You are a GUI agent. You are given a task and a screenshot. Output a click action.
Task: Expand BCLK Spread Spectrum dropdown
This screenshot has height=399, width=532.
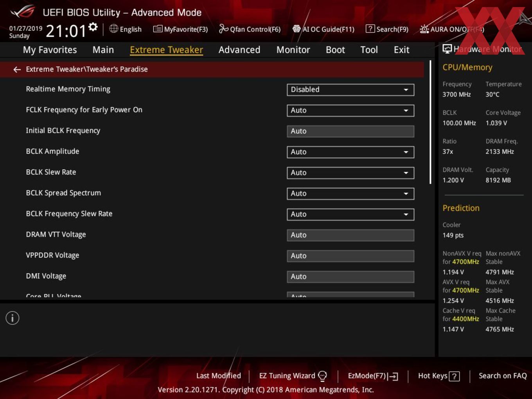350,193
